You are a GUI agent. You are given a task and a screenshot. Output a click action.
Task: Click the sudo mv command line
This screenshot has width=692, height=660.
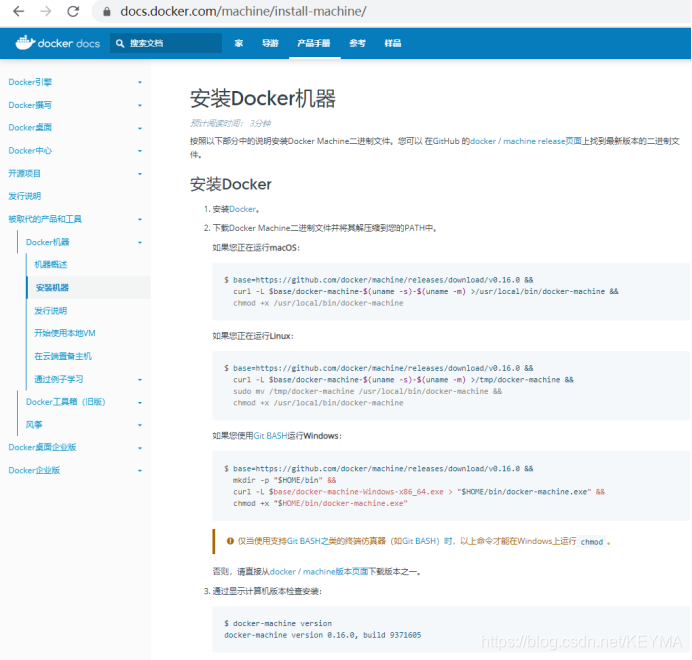[x=368, y=391]
